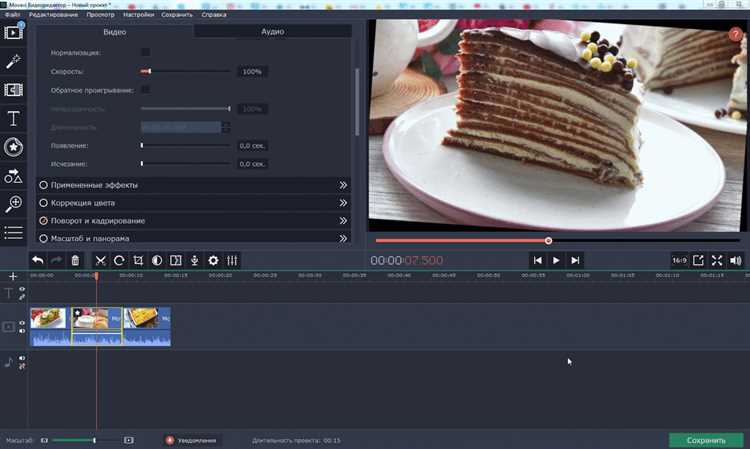750x449 pixels.
Task: Open color adjustment half-circle icon
Action: pyautogui.click(x=156, y=260)
